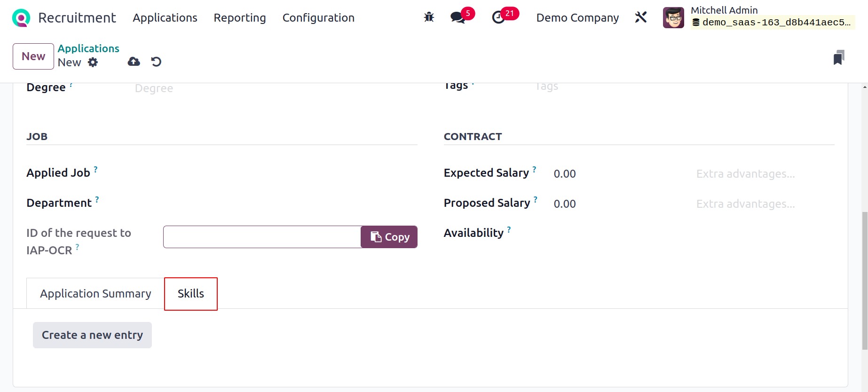Click Mitchell Admin user avatar
This screenshot has width=868, height=392.
coord(673,17)
